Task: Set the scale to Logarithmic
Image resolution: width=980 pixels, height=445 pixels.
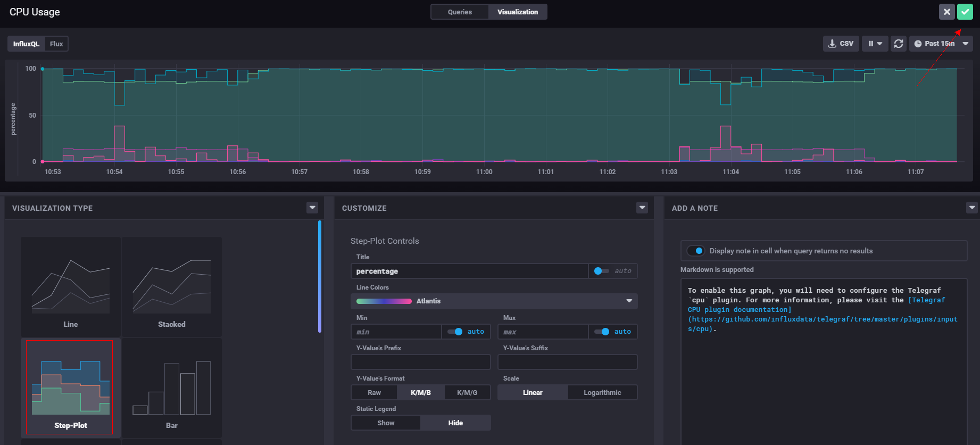Action: click(602, 392)
